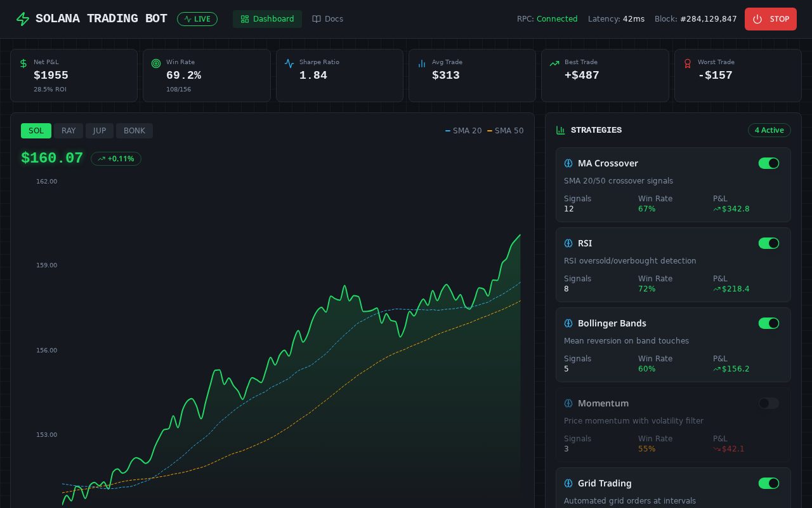Click the 162.00 chart axis label
The height and width of the screenshot is (508, 812).
pos(46,182)
